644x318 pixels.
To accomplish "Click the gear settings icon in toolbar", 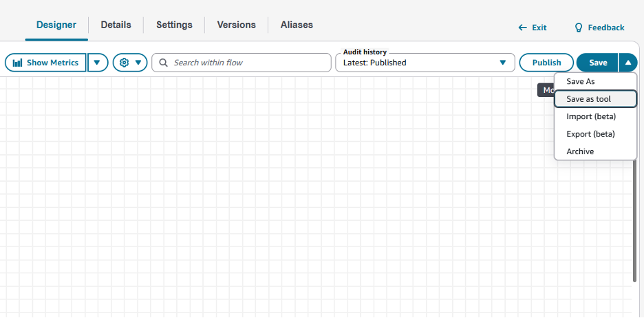I will pyautogui.click(x=125, y=63).
